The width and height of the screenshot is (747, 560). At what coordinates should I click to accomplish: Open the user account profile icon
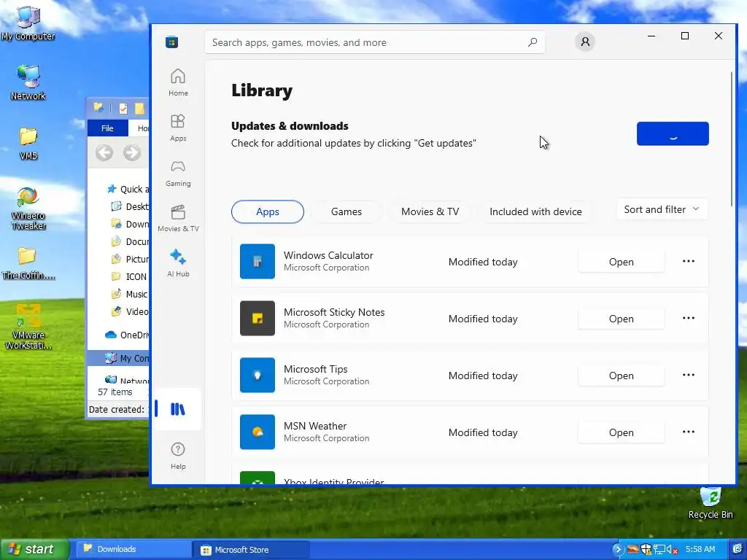[585, 42]
